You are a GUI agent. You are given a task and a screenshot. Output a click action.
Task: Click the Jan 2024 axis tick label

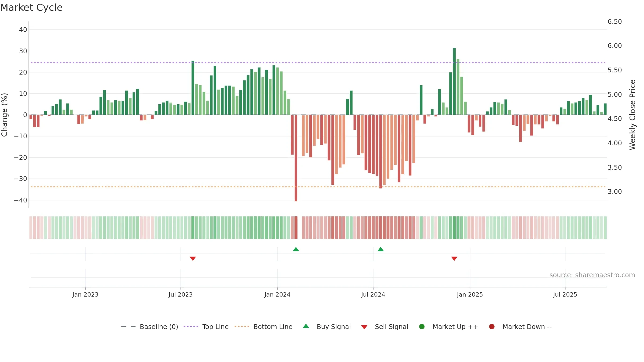coord(277,294)
